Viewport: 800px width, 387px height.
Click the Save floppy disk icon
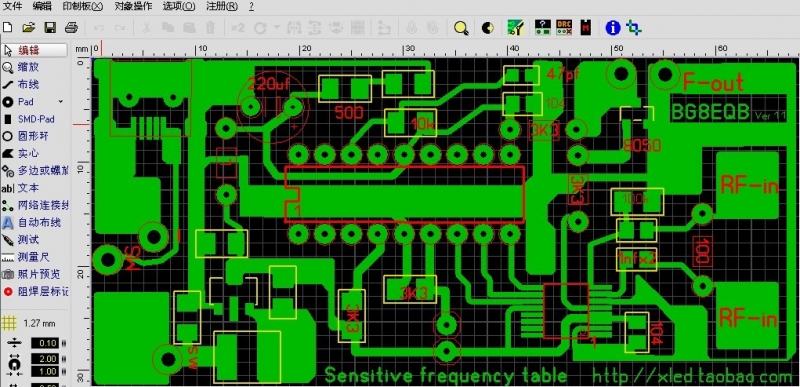pos(50,28)
